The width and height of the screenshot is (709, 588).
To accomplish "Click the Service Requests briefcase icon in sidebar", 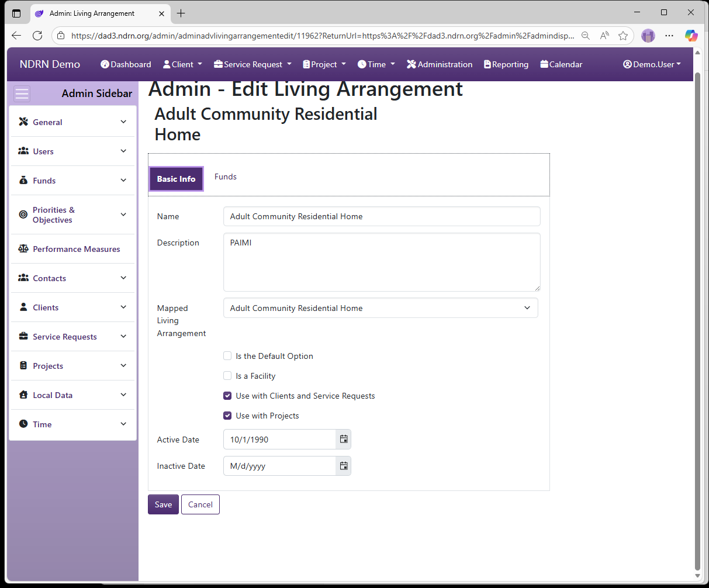I will (23, 336).
